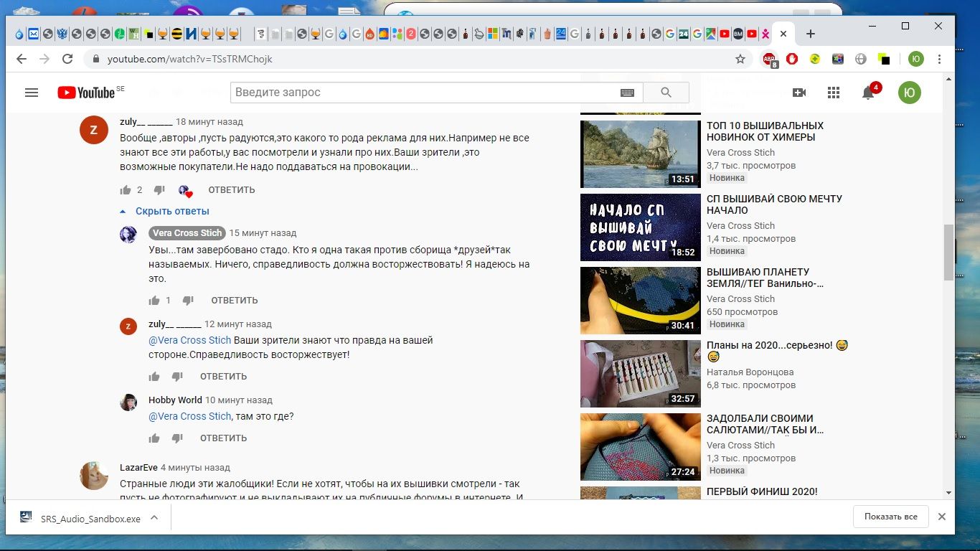Click the create video camera icon
Screen dimensions: 980x551
point(798,93)
